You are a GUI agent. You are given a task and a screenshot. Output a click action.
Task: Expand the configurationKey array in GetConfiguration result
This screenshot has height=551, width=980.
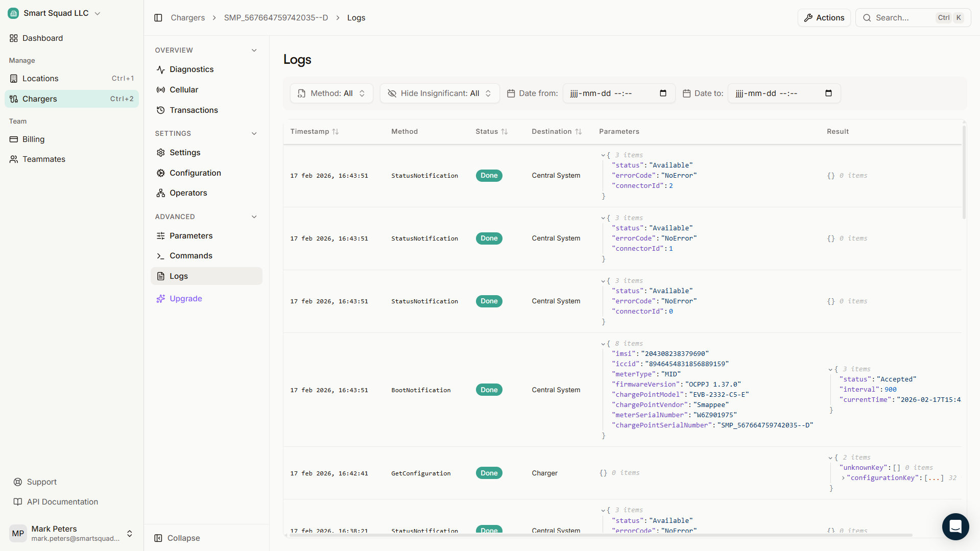click(x=843, y=477)
